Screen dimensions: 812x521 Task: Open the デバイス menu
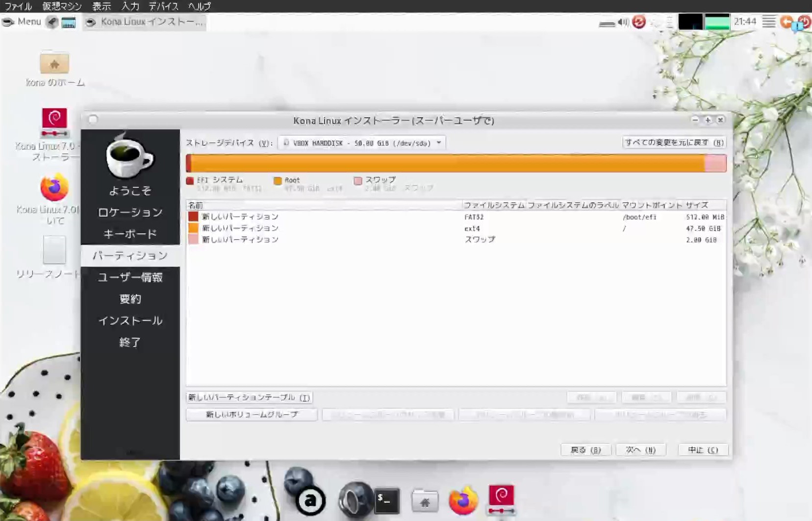click(x=163, y=6)
